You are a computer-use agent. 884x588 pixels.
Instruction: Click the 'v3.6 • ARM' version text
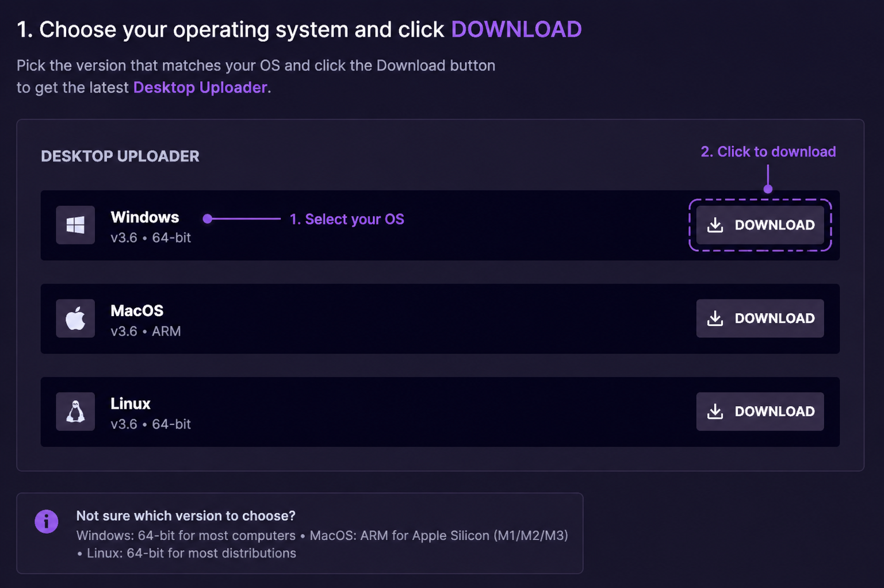click(146, 331)
